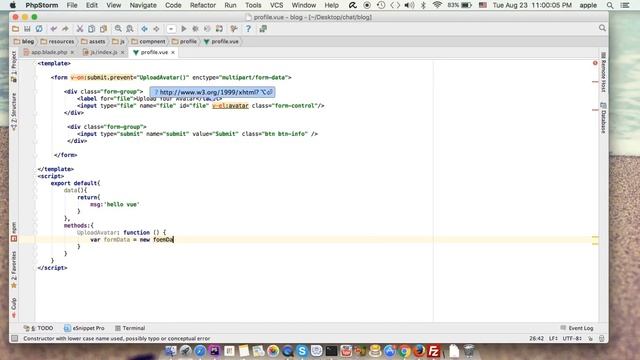Click the cursor position 26:42 in status bar

(x=536, y=338)
